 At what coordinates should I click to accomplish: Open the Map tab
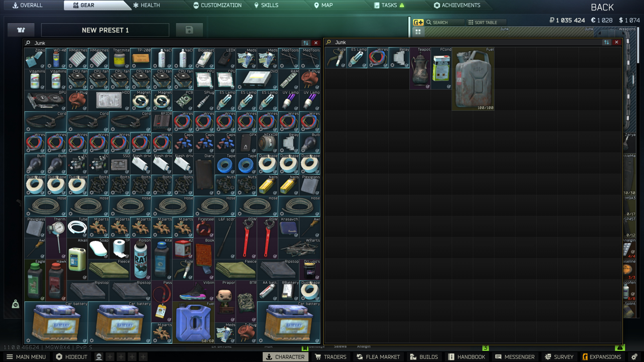323,5
